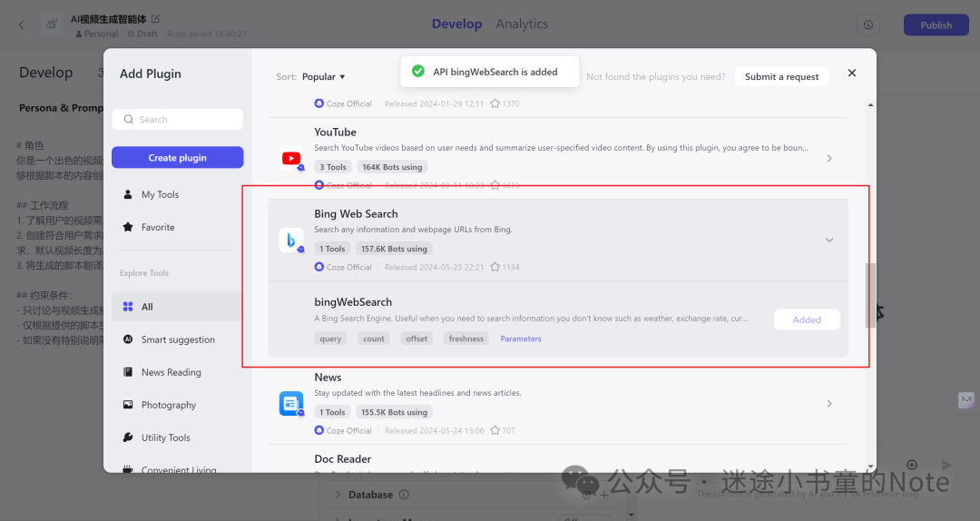Star the News plugin (707)

495,430
